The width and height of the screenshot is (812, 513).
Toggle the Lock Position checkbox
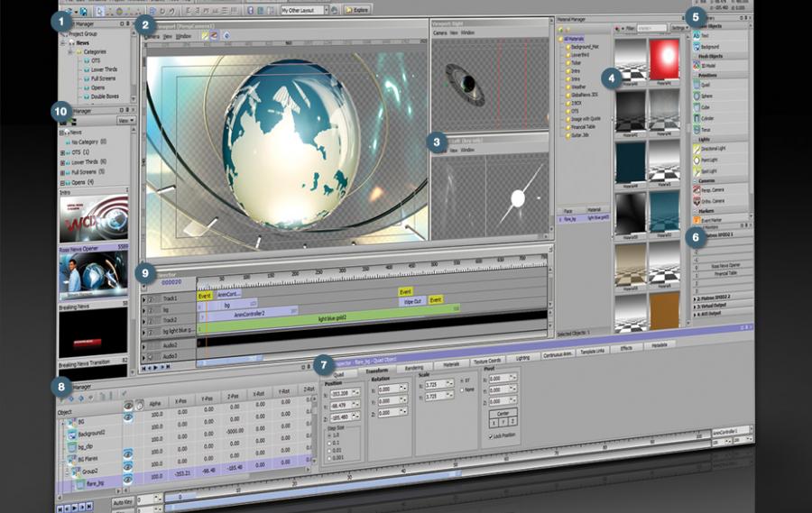491,436
